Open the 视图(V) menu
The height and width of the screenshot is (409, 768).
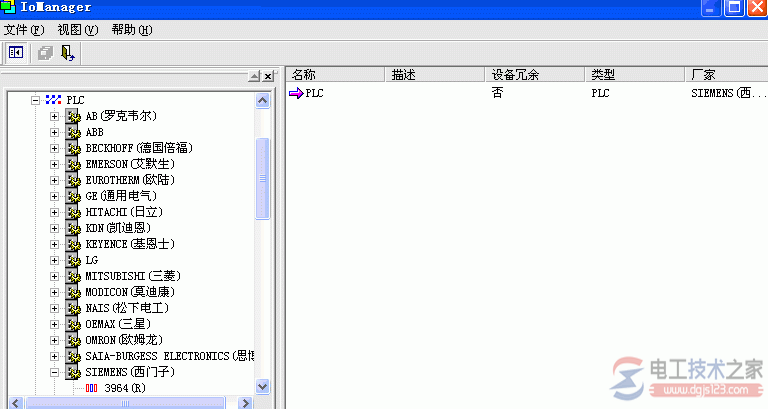click(78, 30)
